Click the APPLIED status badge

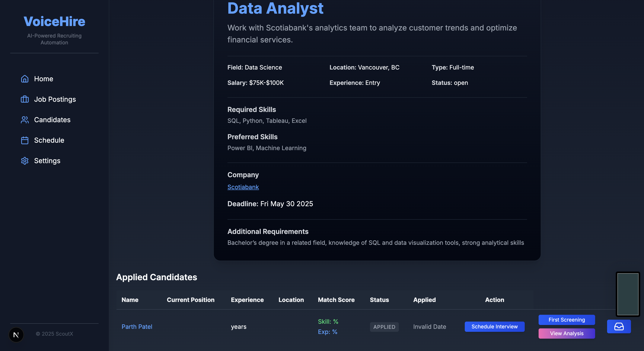(384, 327)
